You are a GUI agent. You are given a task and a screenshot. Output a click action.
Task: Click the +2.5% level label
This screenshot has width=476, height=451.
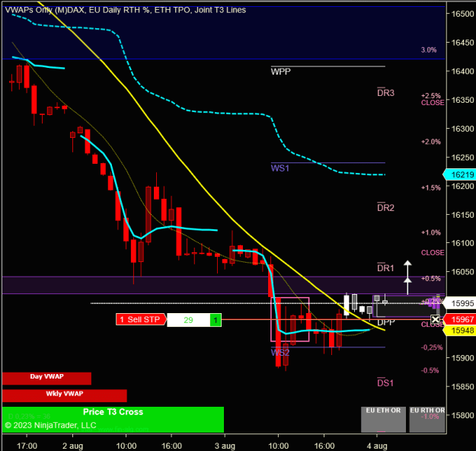[431, 96]
